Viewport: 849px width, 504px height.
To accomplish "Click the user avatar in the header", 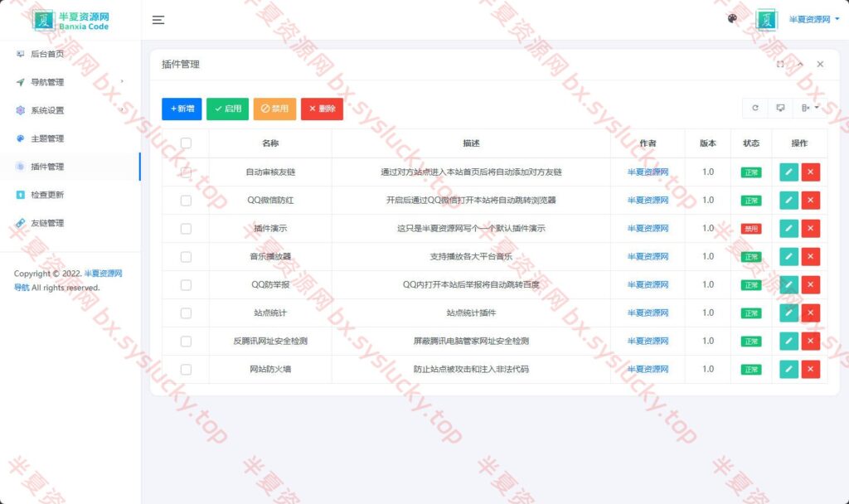I will click(766, 20).
